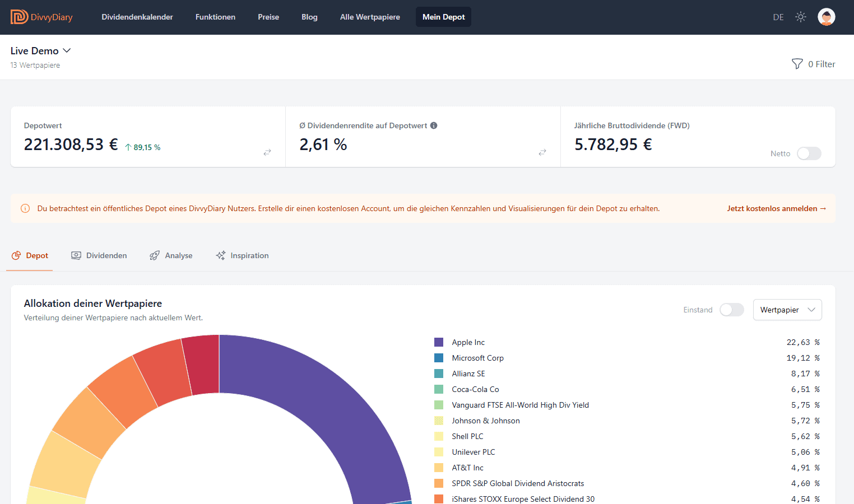The height and width of the screenshot is (504, 854).
Task: Toggle the light/dark theme sun icon
Action: tap(801, 17)
